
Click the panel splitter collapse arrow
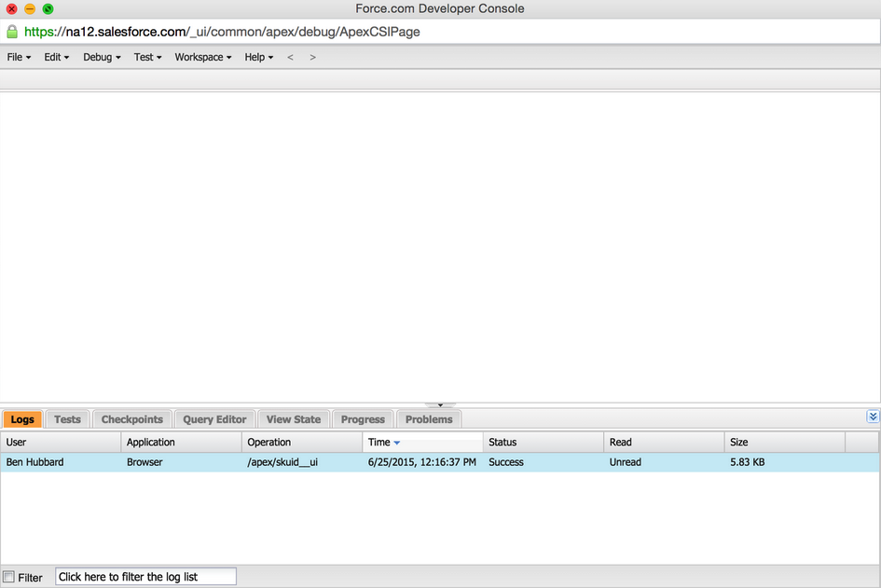coord(440,405)
